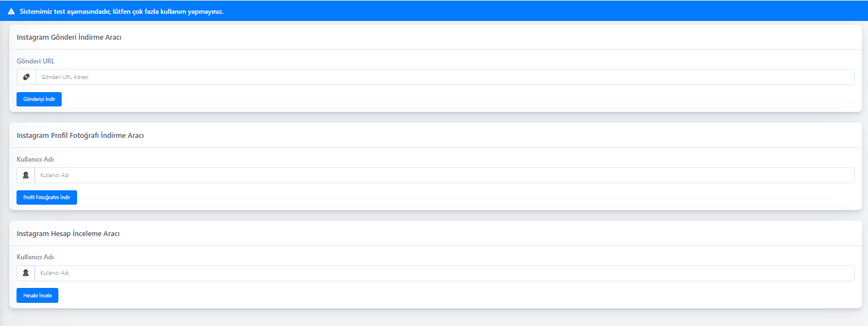Click the link icon beside Gönderi URL field
868x326 pixels.
pos(26,77)
